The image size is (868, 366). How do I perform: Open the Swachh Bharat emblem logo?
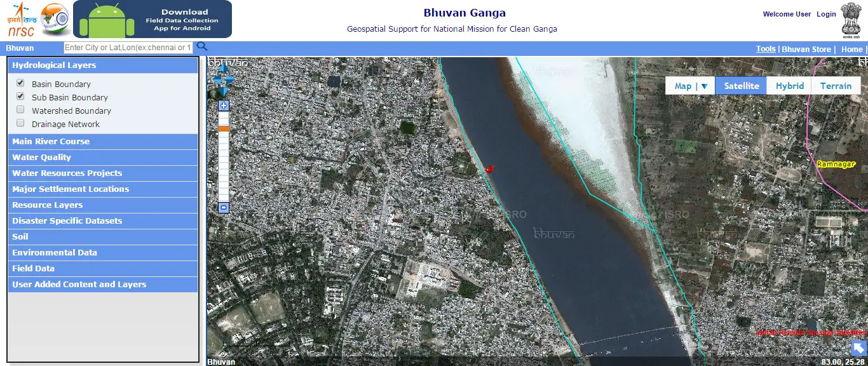pos(55,19)
